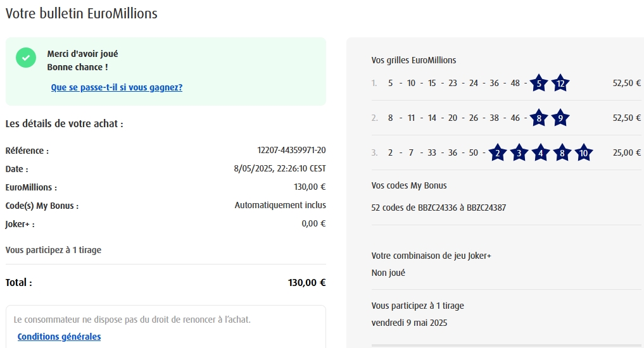Click the My Bonus codes range text
The height and width of the screenshot is (348, 644).
point(438,208)
